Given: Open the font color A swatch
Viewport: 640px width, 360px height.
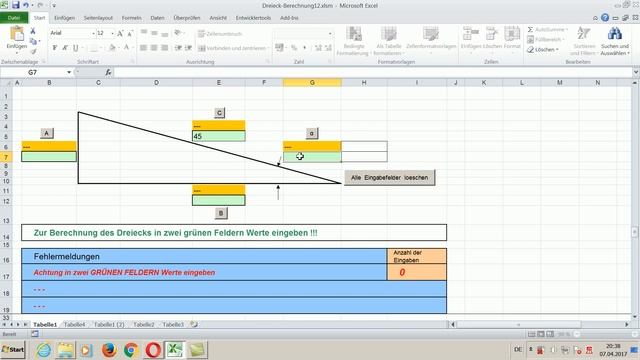Looking at the screenshot, I should tap(126, 48).
